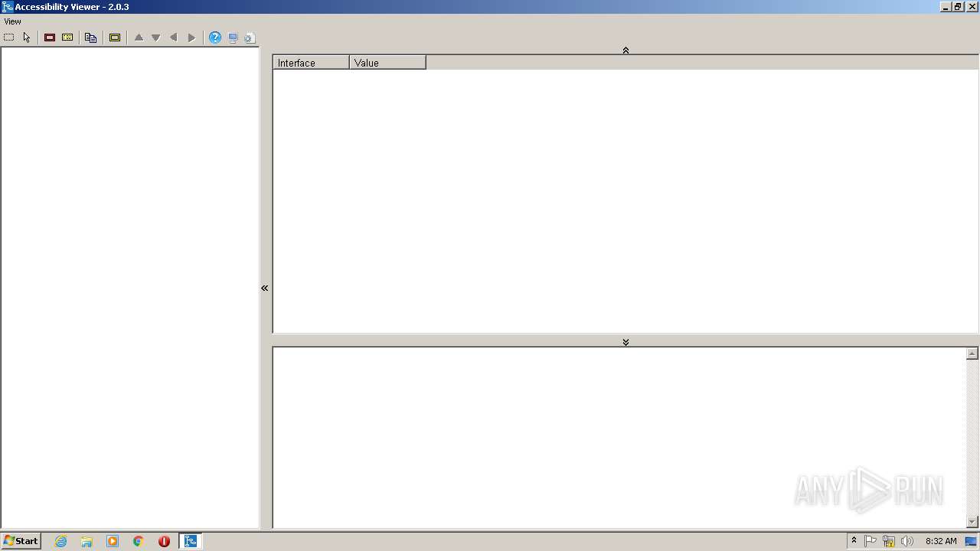Screen dimensions: 980x551
Task: Click the volume speaker tray icon
Action: [x=907, y=541]
